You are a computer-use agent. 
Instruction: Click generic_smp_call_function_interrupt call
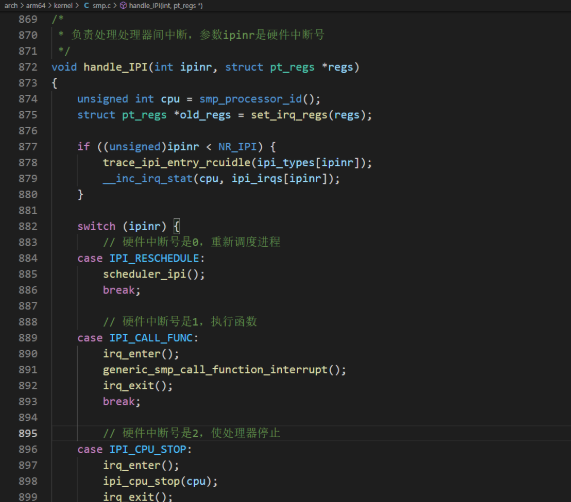pos(215,369)
